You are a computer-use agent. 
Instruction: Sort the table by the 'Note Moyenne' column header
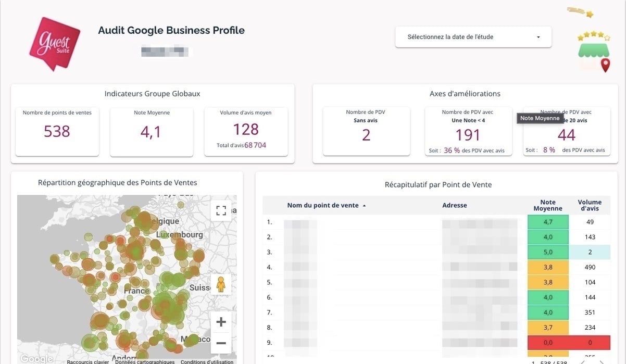[x=548, y=205]
